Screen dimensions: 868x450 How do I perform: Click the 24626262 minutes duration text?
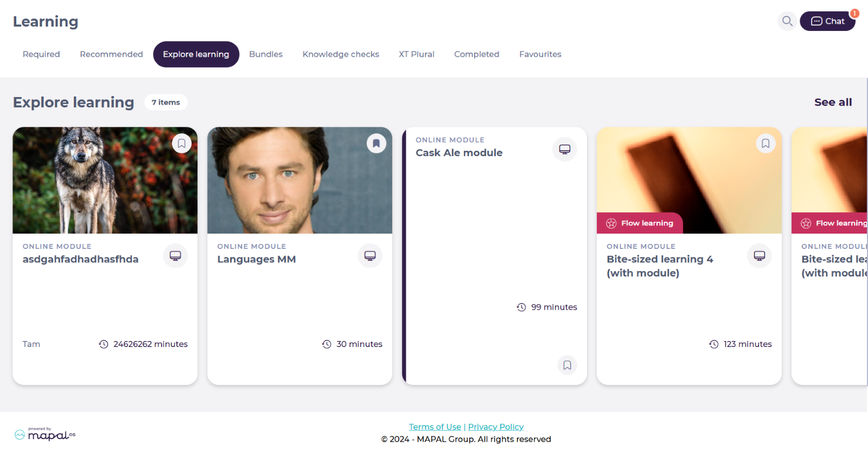pos(150,344)
